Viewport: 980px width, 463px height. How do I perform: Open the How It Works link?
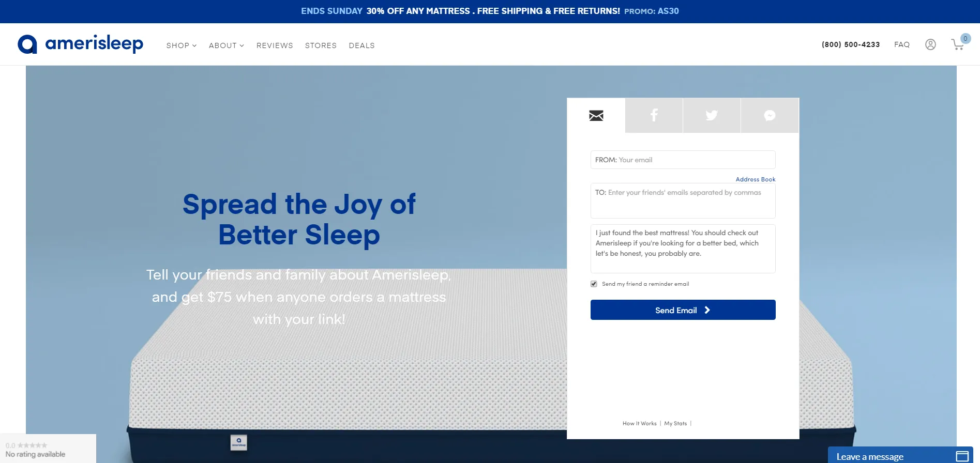[x=639, y=423]
